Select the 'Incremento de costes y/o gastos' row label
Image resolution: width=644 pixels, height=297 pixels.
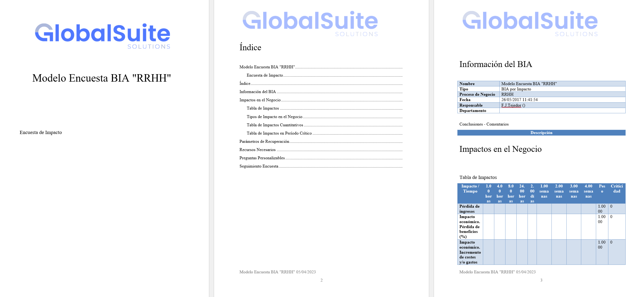coord(470,252)
